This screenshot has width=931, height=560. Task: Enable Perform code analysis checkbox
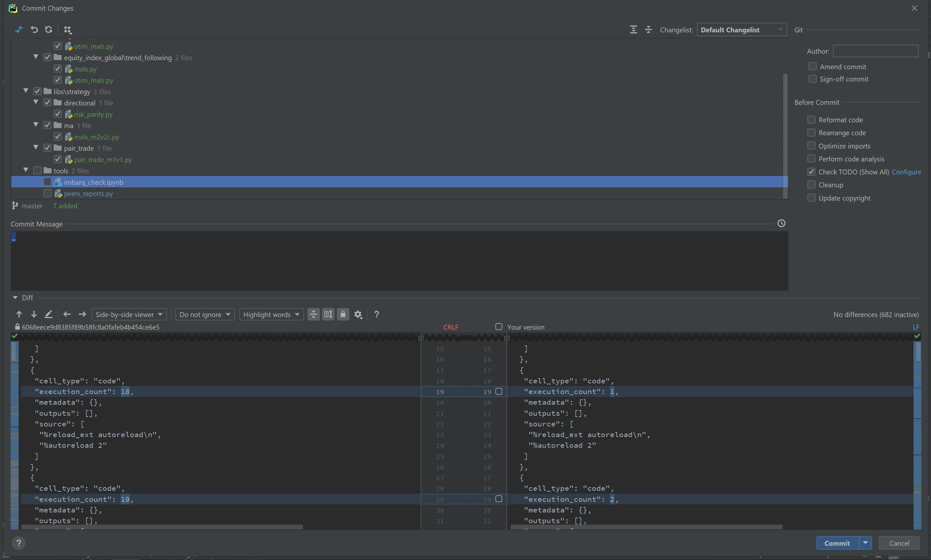(811, 159)
